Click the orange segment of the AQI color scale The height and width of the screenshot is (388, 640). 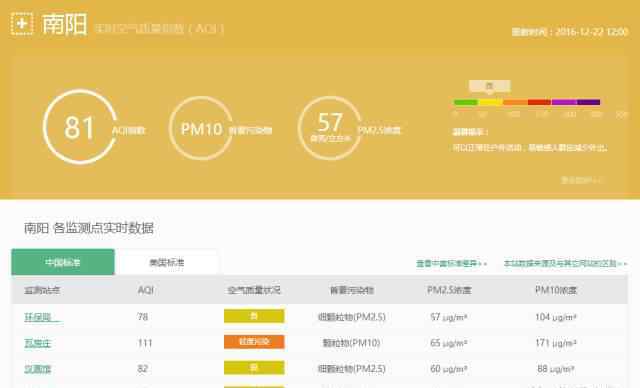coord(515,102)
